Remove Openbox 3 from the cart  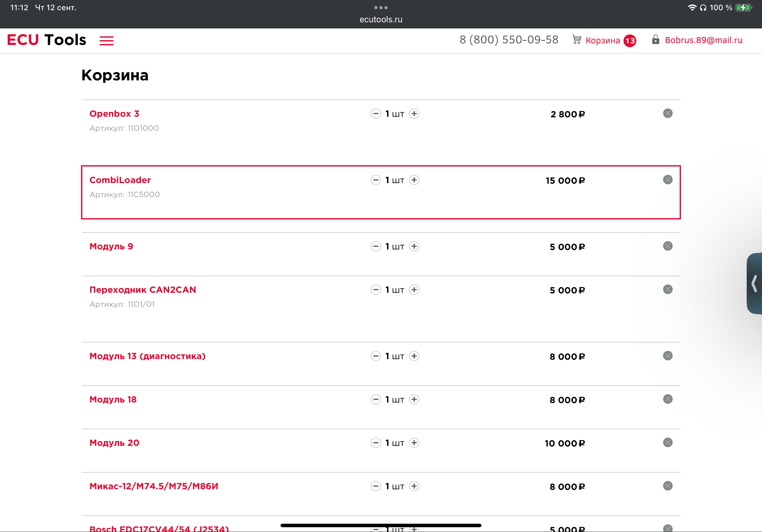coord(668,114)
